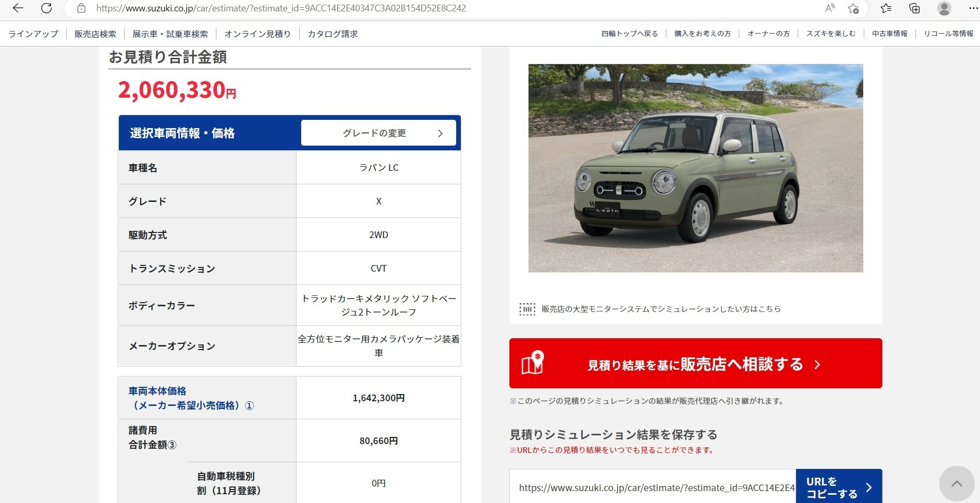Open ラインアップ menu item
This screenshot has height=503, width=980.
pyautogui.click(x=34, y=34)
